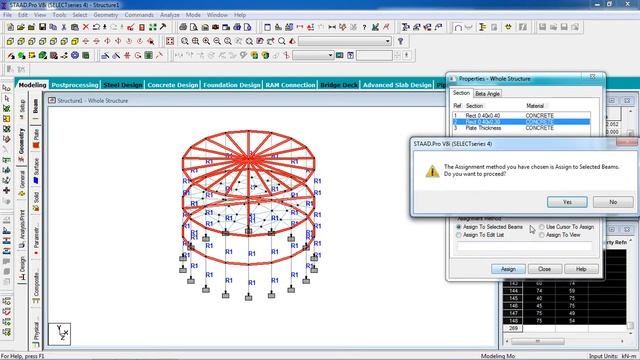Click the Close button in Properties dialog
The width and height of the screenshot is (640, 360).
coord(544,269)
